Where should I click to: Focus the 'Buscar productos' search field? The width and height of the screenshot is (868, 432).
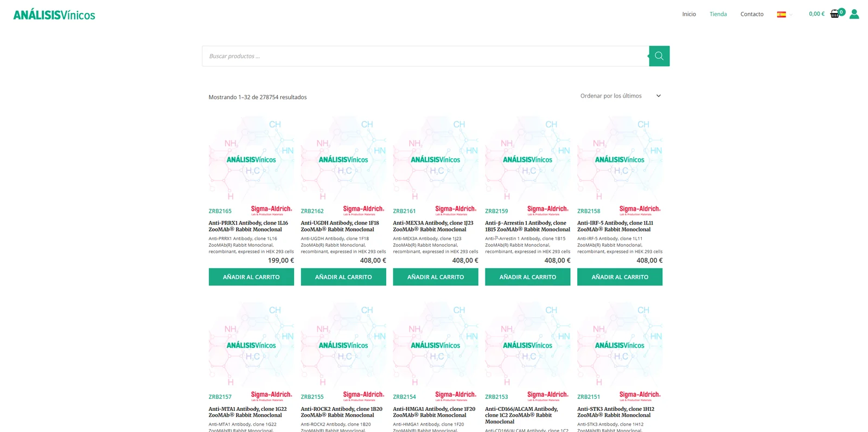pyautogui.click(x=426, y=56)
